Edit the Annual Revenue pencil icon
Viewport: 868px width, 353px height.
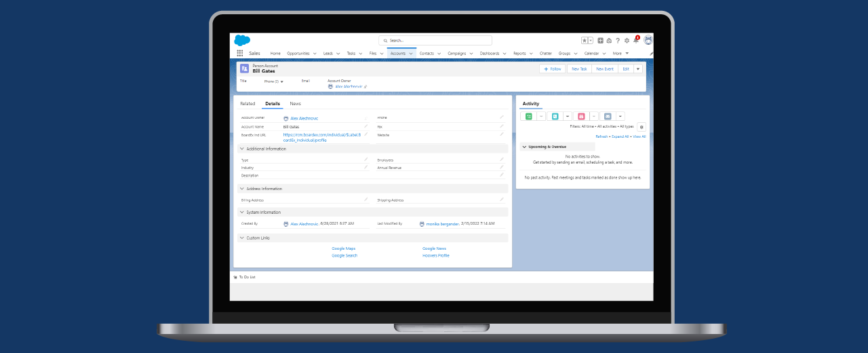pos(502,167)
